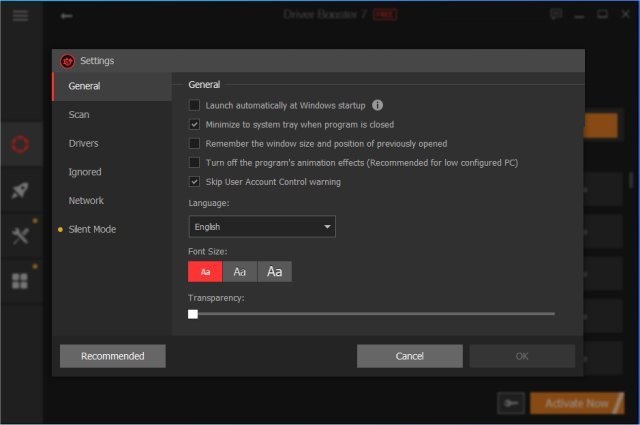Select the large font size Aa

click(x=275, y=272)
